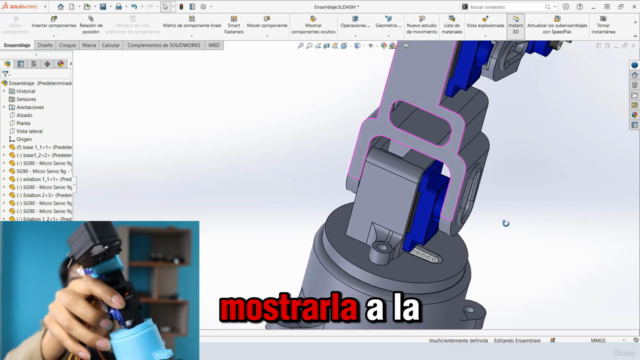The image size is (640, 360).
Task: Click Edit Appearance color ball icon
Action: click(384, 46)
